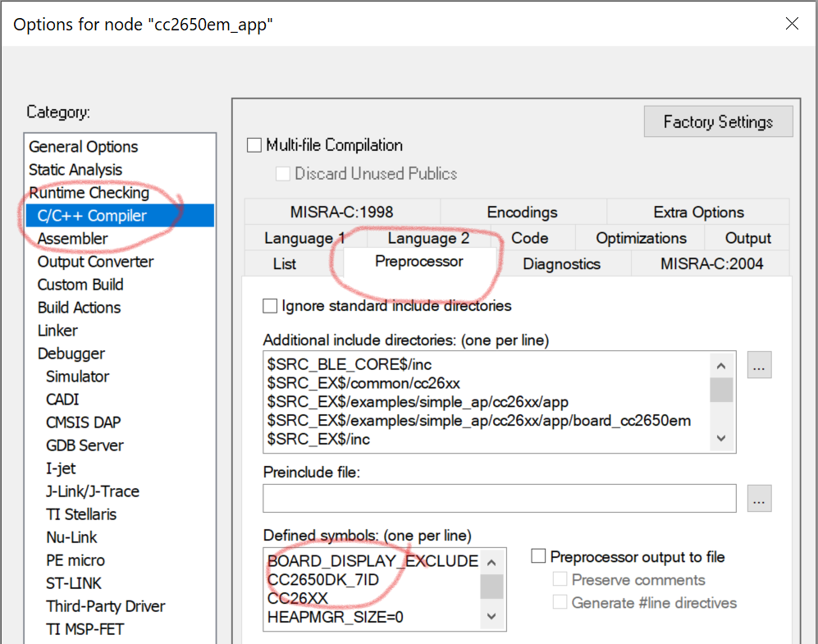Toggle Preserve comments checkbox
The width and height of the screenshot is (818, 644).
tap(560, 579)
